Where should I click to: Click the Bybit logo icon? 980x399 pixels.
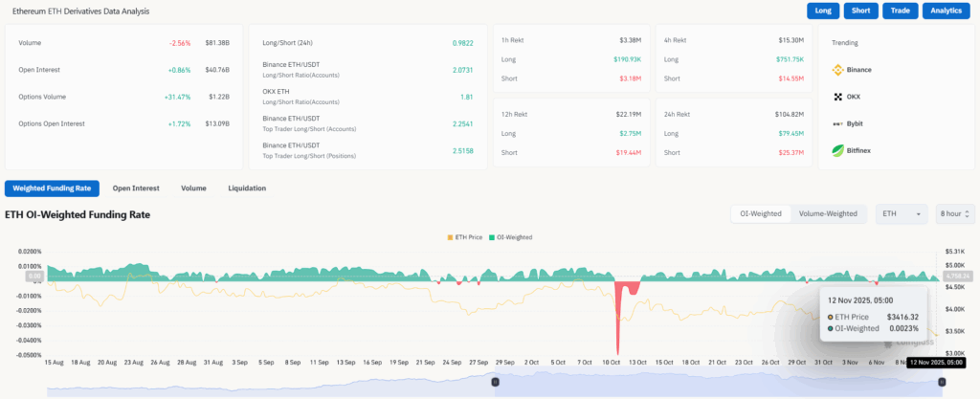coord(837,123)
